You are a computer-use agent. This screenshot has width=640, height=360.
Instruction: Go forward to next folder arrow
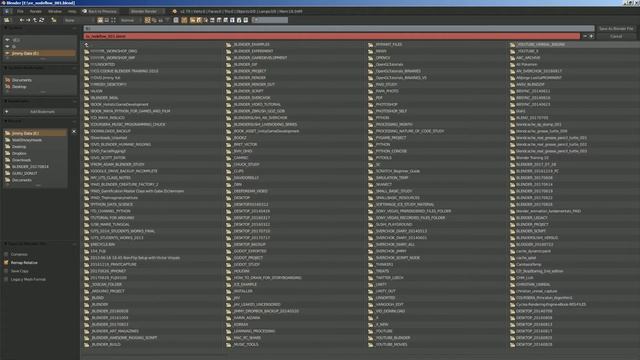tap(28, 20)
